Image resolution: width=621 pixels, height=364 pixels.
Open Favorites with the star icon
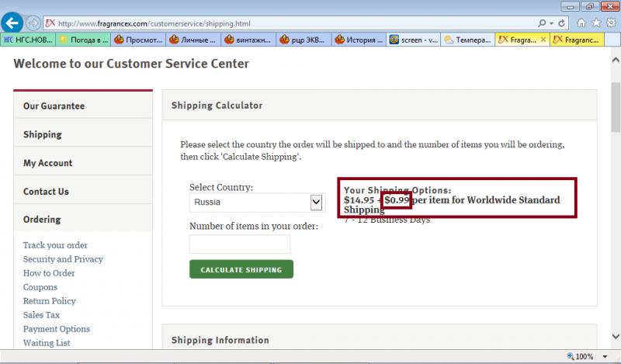[596, 23]
